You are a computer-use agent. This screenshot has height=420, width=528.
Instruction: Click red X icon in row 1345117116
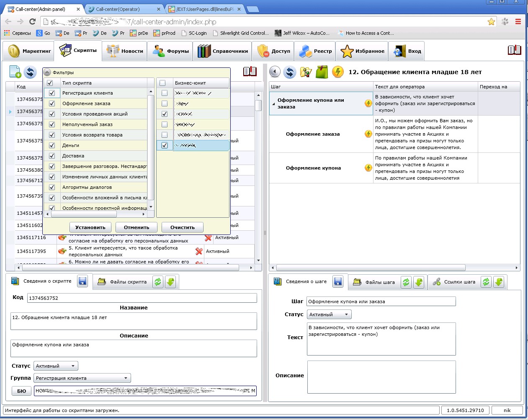point(208,237)
